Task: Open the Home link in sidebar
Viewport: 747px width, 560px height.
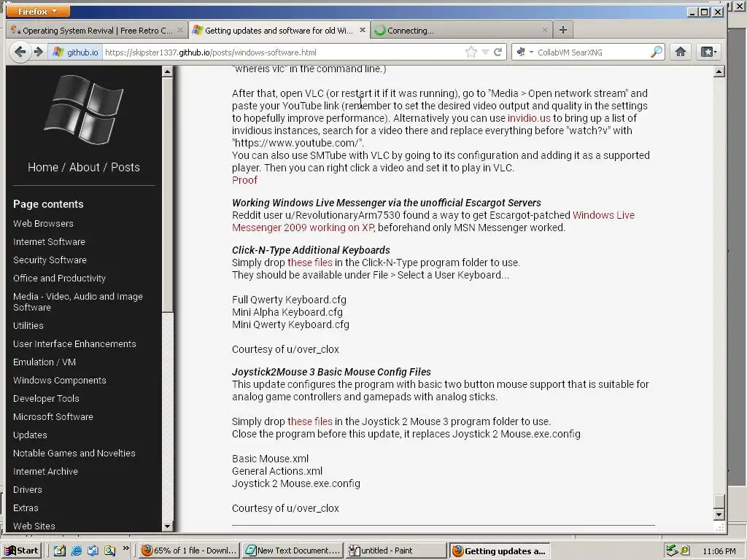Action: coord(43,167)
